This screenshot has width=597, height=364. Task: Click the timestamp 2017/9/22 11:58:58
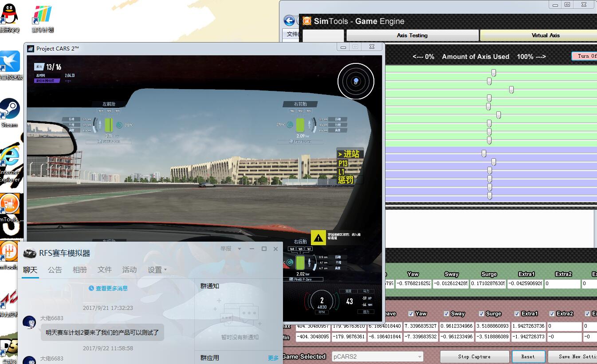point(108,348)
